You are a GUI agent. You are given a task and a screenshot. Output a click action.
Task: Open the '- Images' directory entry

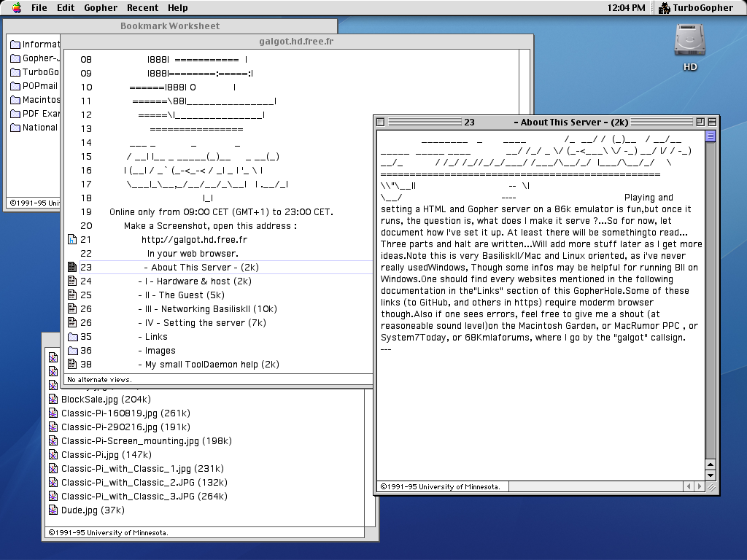point(157,351)
